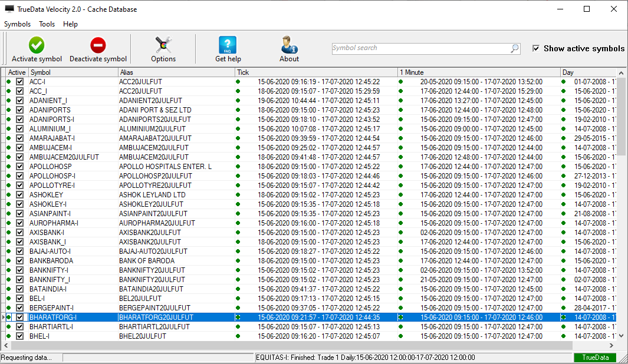
Task: Uncheck the Active checkbox for APOLLOTYRE-I
Action: click(x=19, y=185)
